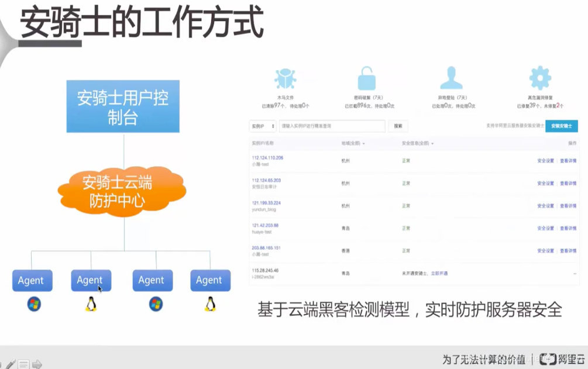588x369 pixels.
Task: Click the instance IP search input field
Action: [x=332, y=126]
